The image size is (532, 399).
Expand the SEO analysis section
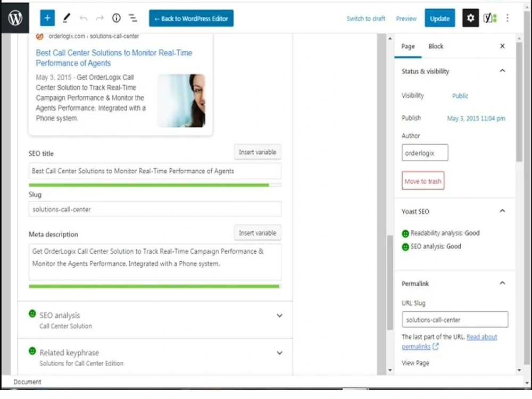pyautogui.click(x=280, y=315)
